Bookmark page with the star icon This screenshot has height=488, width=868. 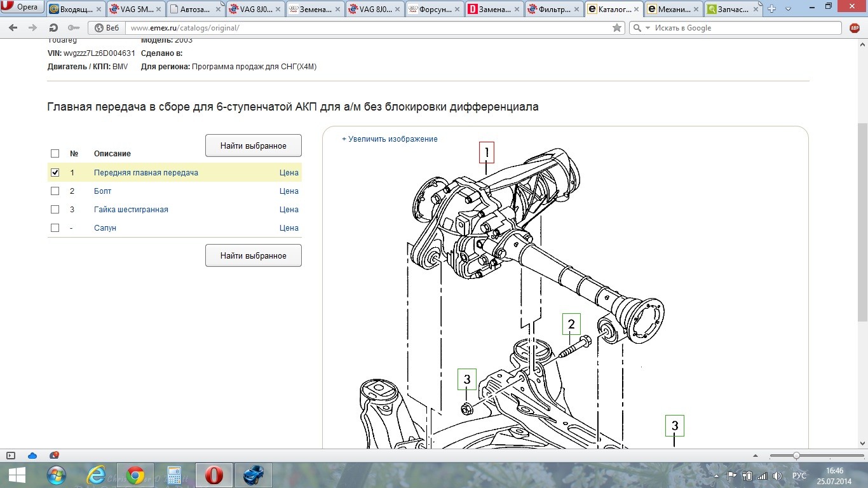pos(616,28)
